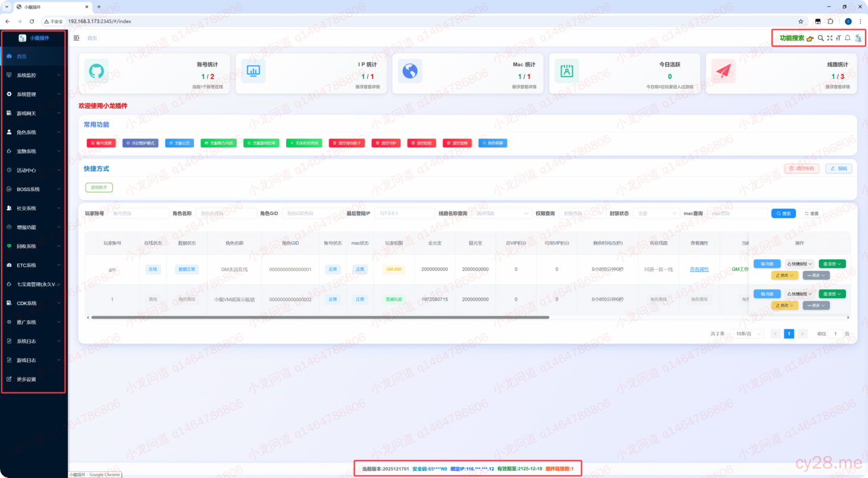Expand the 系统监控 sidebar menu

pos(34,76)
